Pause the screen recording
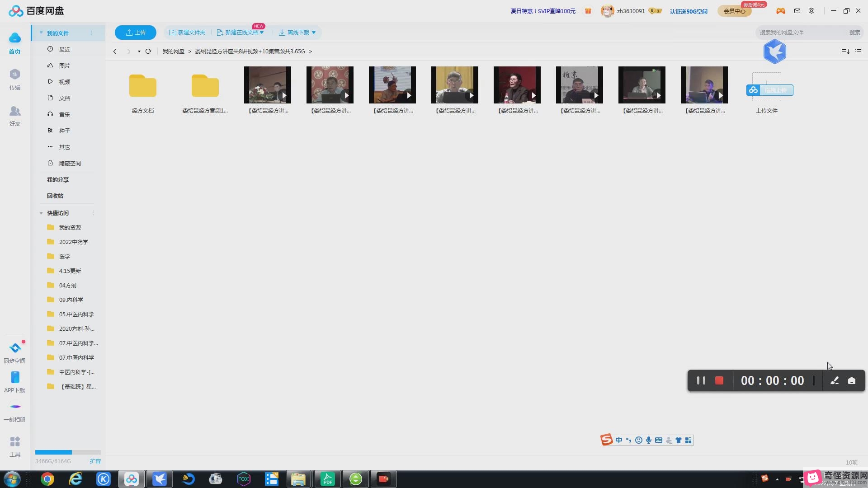The width and height of the screenshot is (868, 488). (x=701, y=381)
